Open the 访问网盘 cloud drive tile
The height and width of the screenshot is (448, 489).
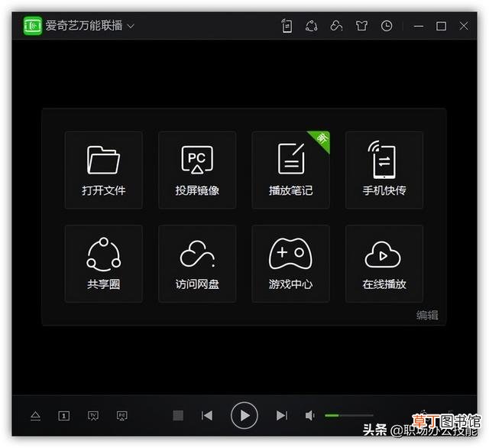197,263
